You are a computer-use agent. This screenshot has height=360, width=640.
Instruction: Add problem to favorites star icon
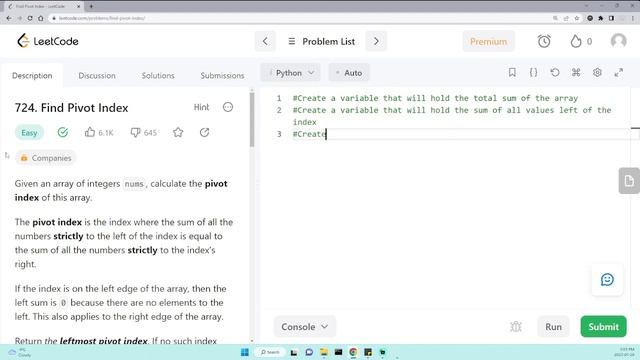(178, 132)
